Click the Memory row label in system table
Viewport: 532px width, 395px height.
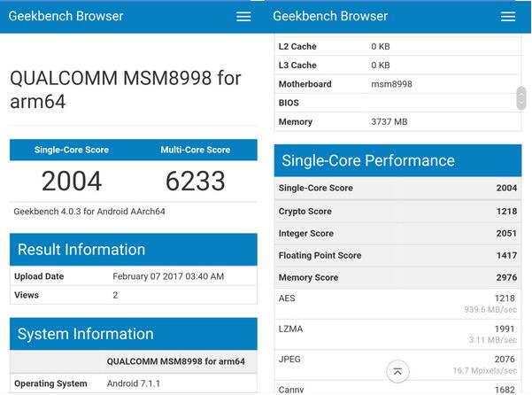point(296,122)
